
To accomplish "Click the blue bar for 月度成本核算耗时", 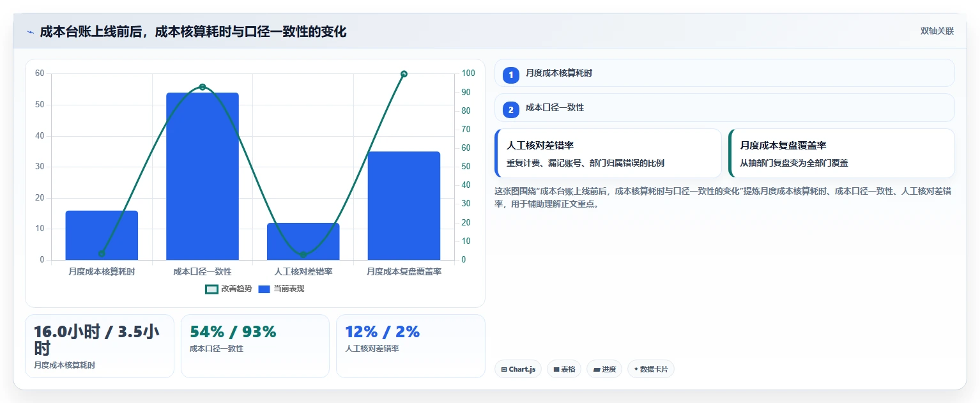I will [x=102, y=235].
